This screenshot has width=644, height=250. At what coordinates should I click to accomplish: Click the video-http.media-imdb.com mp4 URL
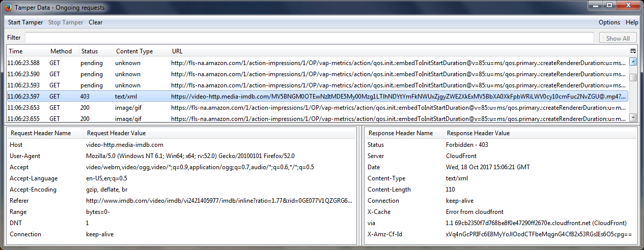click(399, 97)
